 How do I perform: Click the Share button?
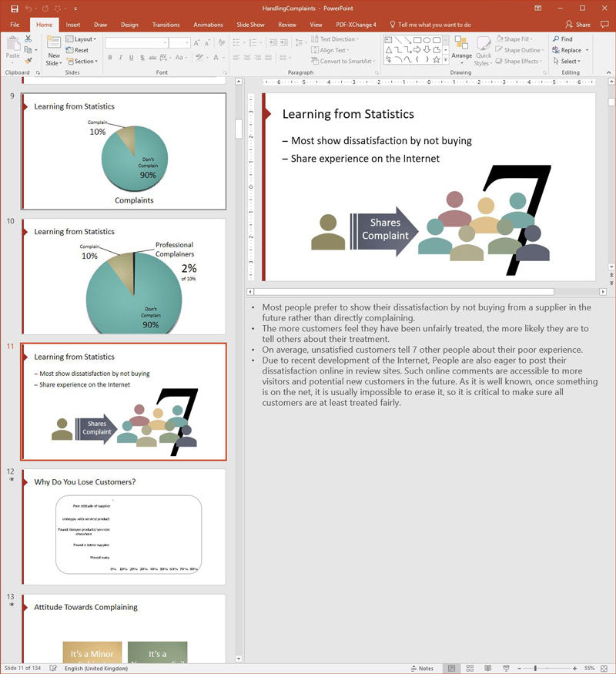(x=577, y=25)
